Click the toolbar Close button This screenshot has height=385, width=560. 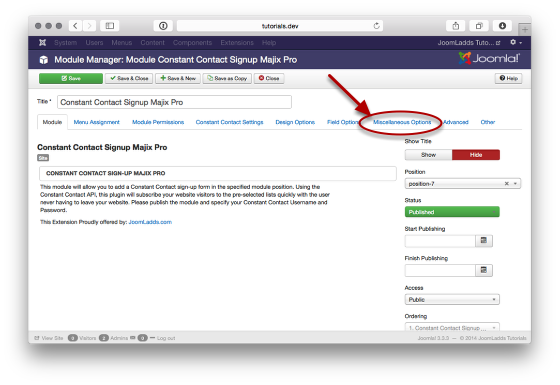point(269,78)
